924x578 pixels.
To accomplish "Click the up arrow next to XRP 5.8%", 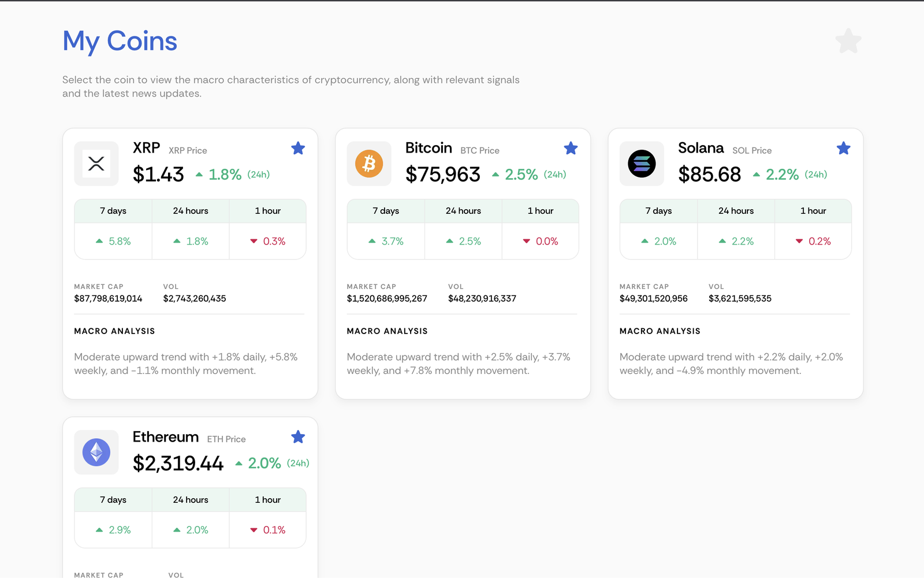I will pos(99,241).
